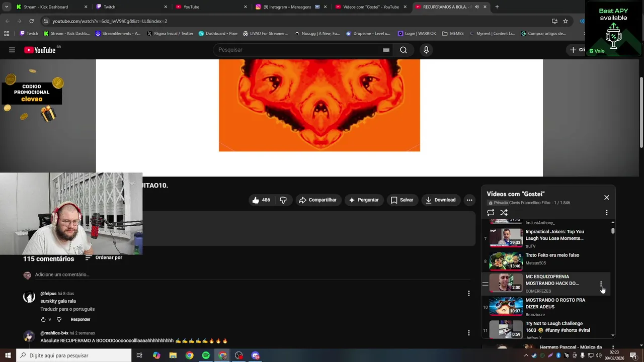Screen dimensions: 644x362
Task: Open Dashboard Pixie bookmark
Action: (x=218, y=34)
